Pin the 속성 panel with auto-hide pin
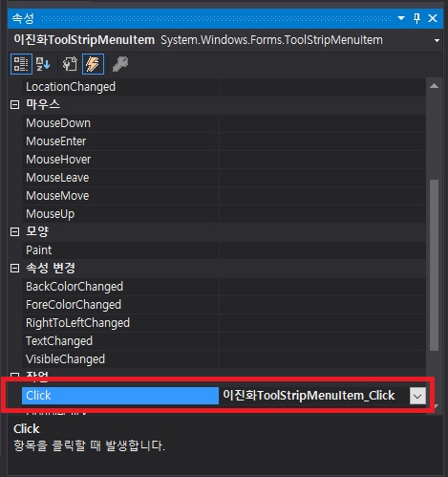The image size is (448, 477). [416, 18]
